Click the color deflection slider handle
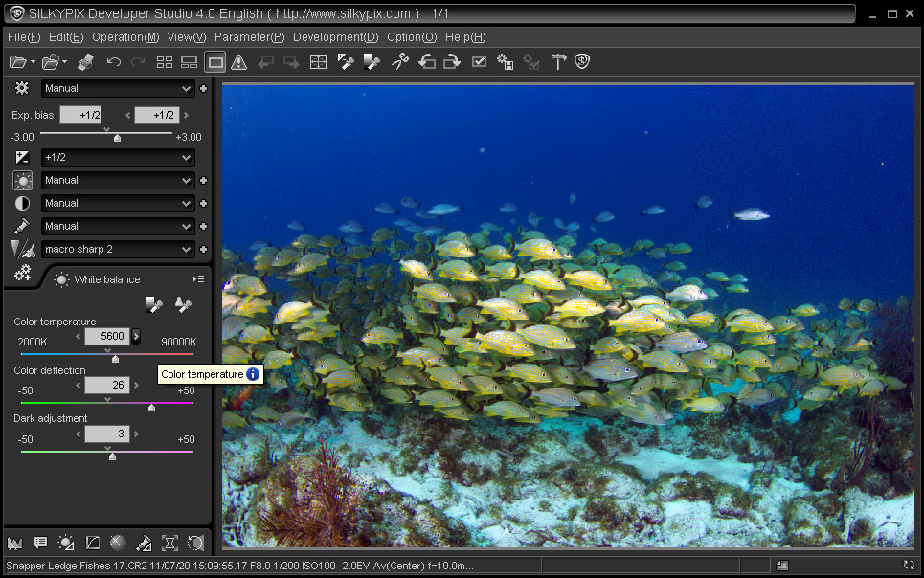 pos(151,408)
